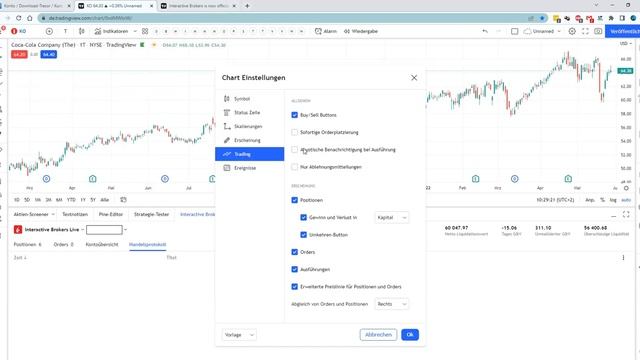Uncheck the Buy/Sell Buttons checkbox

point(295,115)
